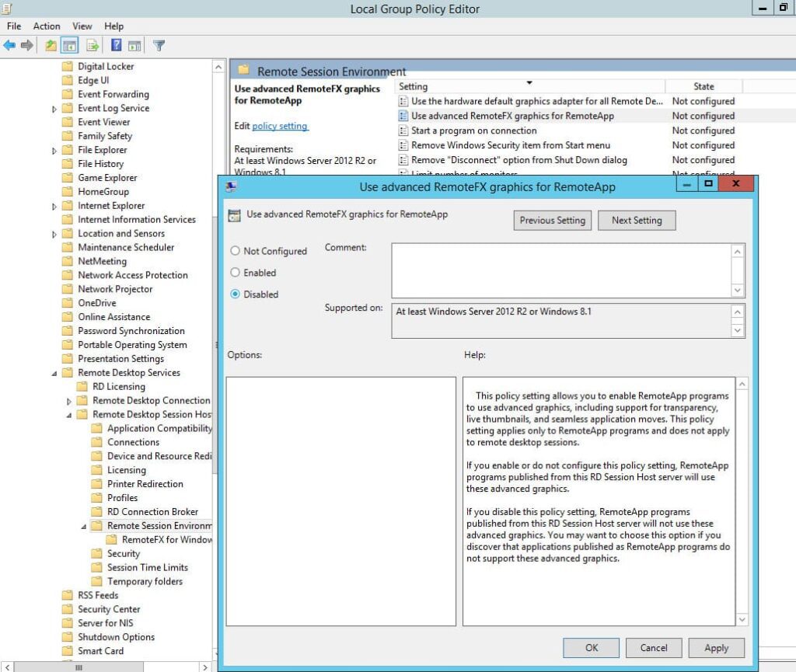This screenshot has width=796, height=672.
Task: Click folder icon next to Digital Locker
Action: [x=67, y=67]
